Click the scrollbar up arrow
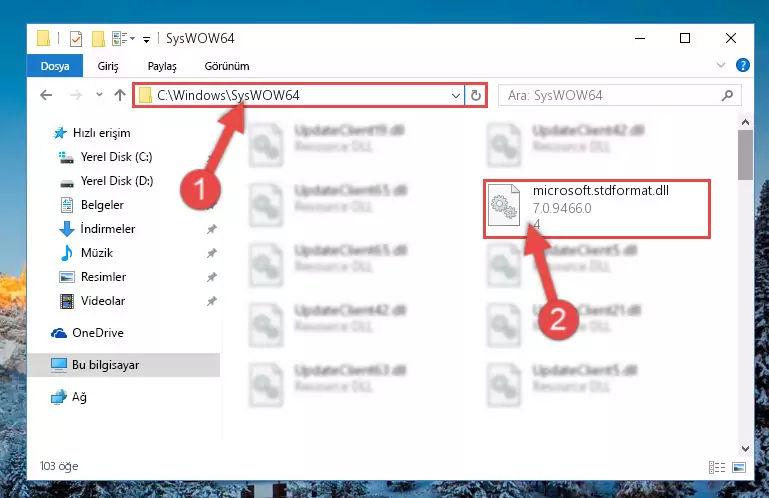Image resolution: width=769 pixels, height=498 pixels. click(745, 122)
